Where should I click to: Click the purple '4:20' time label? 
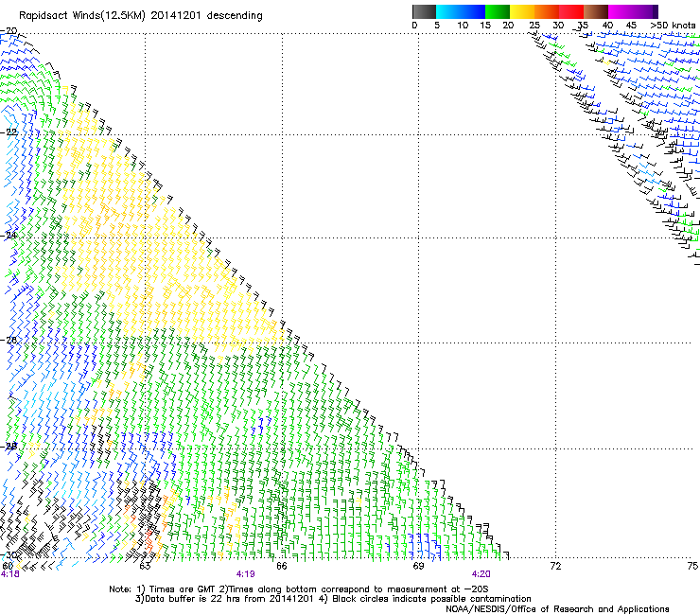pyautogui.click(x=481, y=574)
